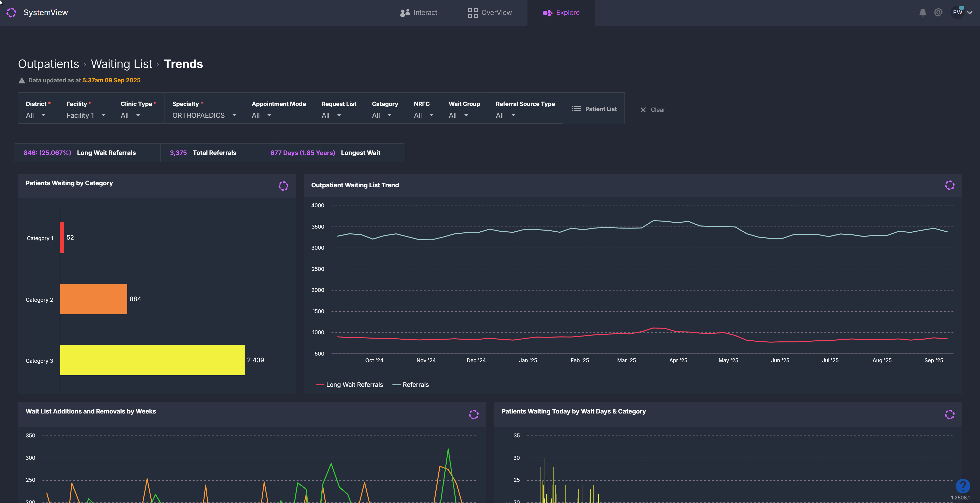Open the notifications bell
This screenshot has height=503, width=980.
(x=923, y=13)
